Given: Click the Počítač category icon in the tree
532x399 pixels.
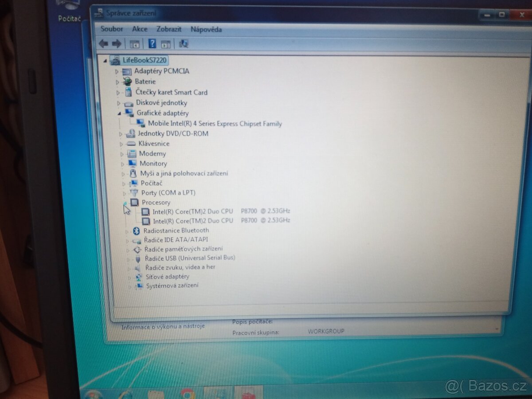Looking at the screenshot, I should click(x=133, y=183).
